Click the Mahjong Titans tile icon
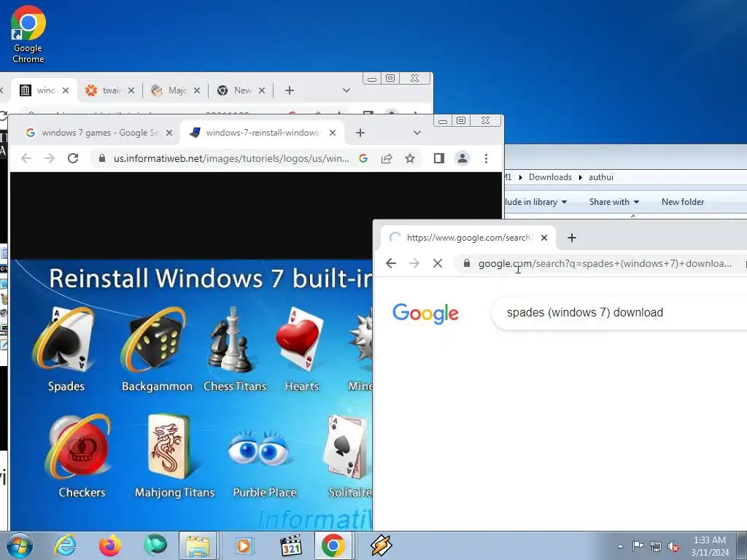 pos(169,447)
